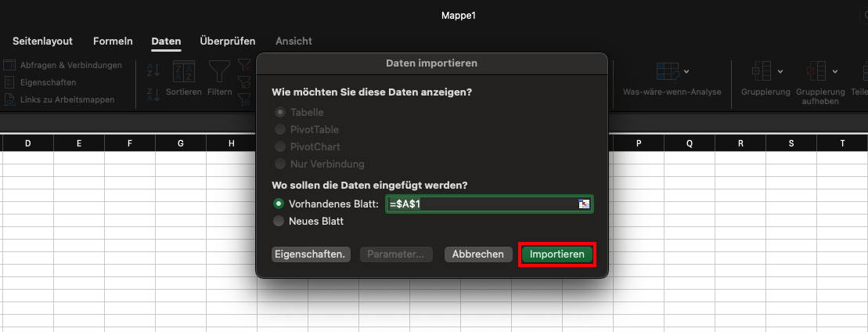Select the column Q header
The height and width of the screenshot is (332, 868).
click(690, 143)
